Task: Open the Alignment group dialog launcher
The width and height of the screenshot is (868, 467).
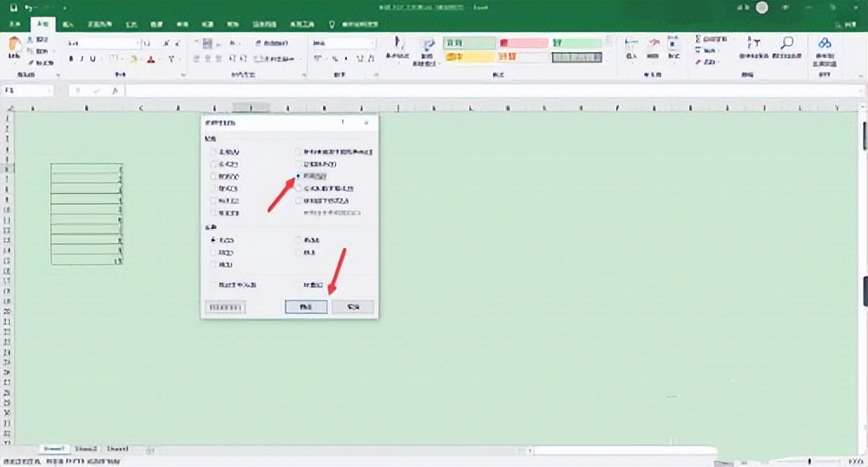Action: tap(304, 75)
